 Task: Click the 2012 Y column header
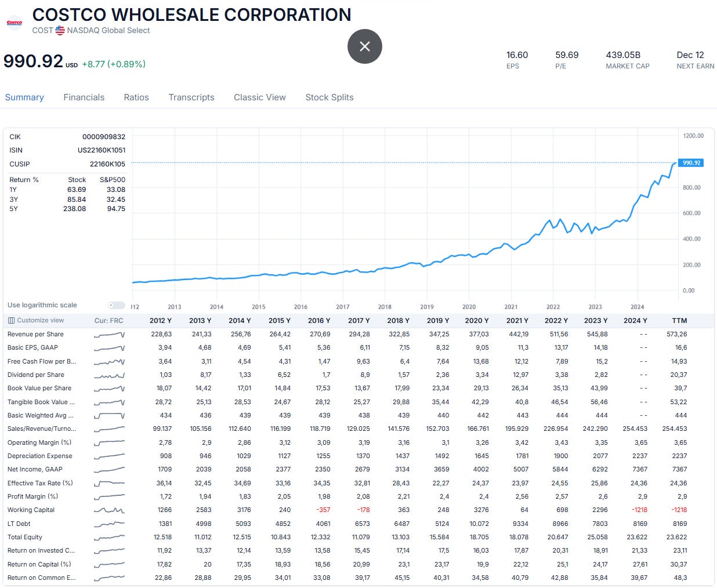(161, 321)
